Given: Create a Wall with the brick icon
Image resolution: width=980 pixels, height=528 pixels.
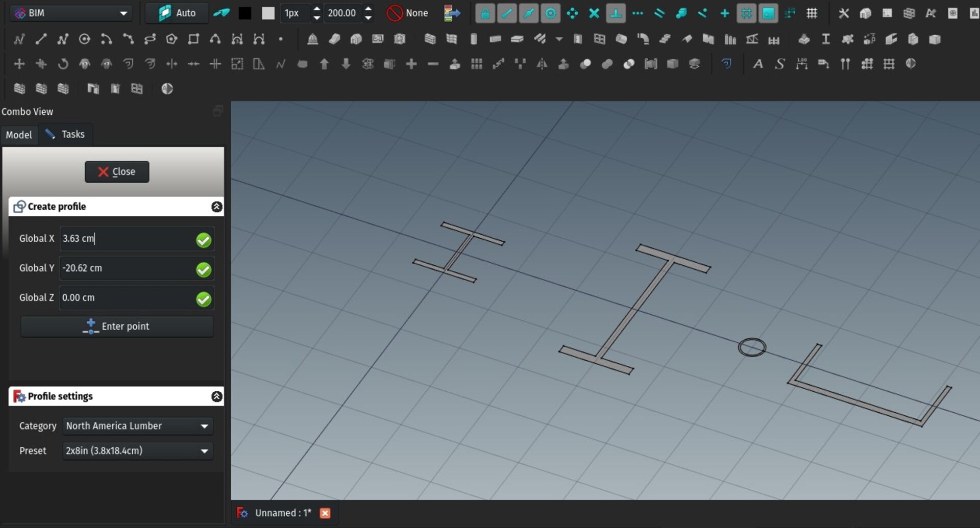Looking at the screenshot, I should pyautogui.click(x=430, y=39).
